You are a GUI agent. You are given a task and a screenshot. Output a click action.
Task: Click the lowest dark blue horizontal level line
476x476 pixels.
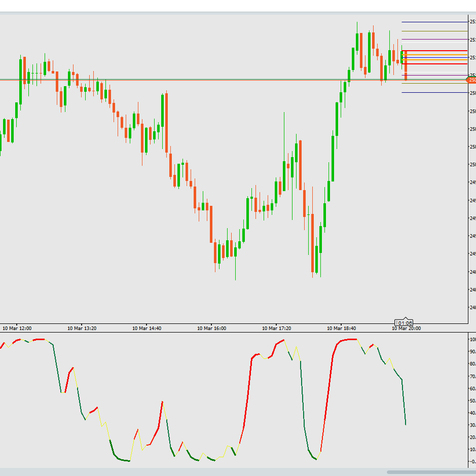(433, 92)
